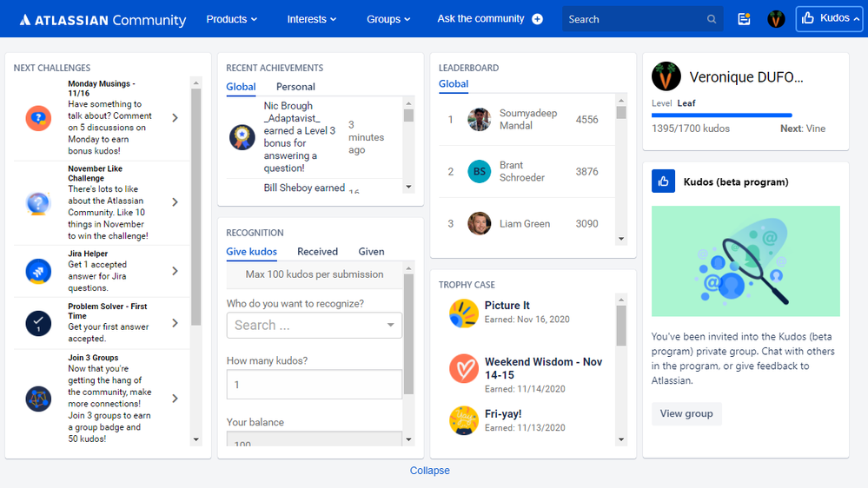Click Nic Brough's achievement ribbon badge
The image size is (868, 488).
click(x=242, y=137)
